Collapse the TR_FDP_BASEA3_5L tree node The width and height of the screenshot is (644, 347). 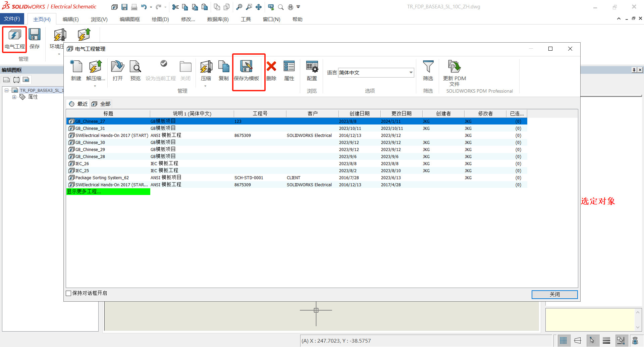point(6,90)
